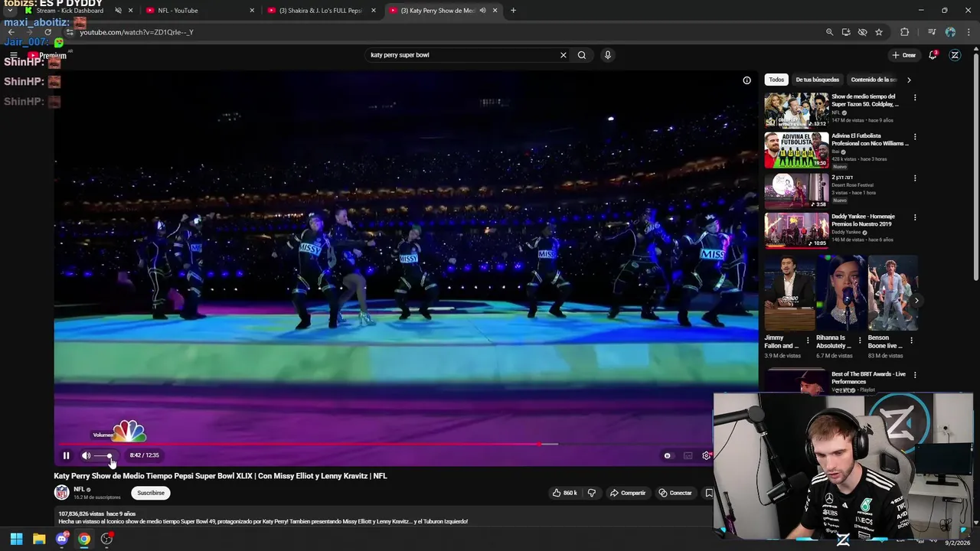The image size is (980, 551).
Task: Open the 'Adivina El Futbolista' video thumbnail
Action: pyautogui.click(x=796, y=150)
